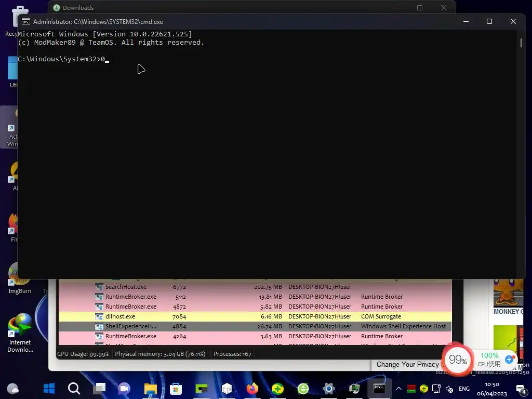
Task: Open the green e browser on taskbar
Action: pos(303,388)
